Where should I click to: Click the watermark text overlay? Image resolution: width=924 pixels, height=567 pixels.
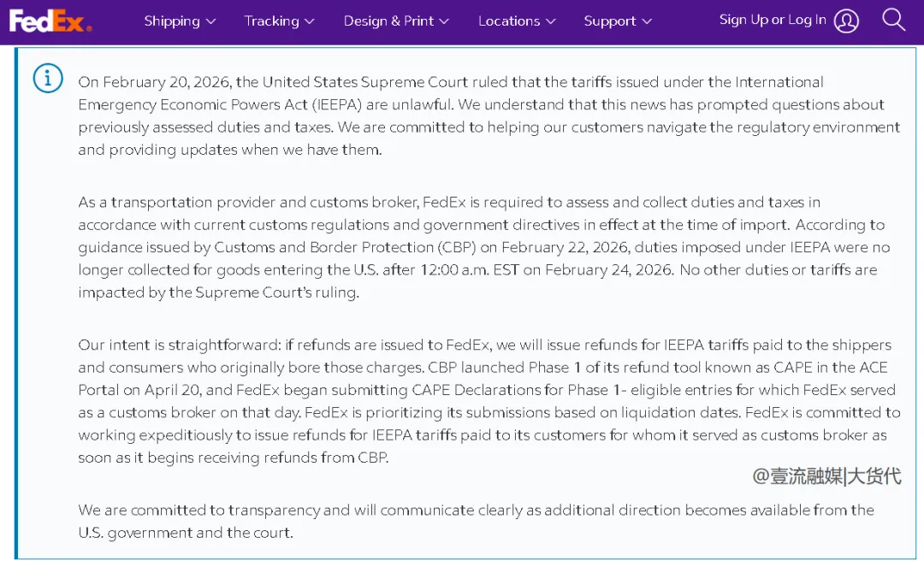826,476
